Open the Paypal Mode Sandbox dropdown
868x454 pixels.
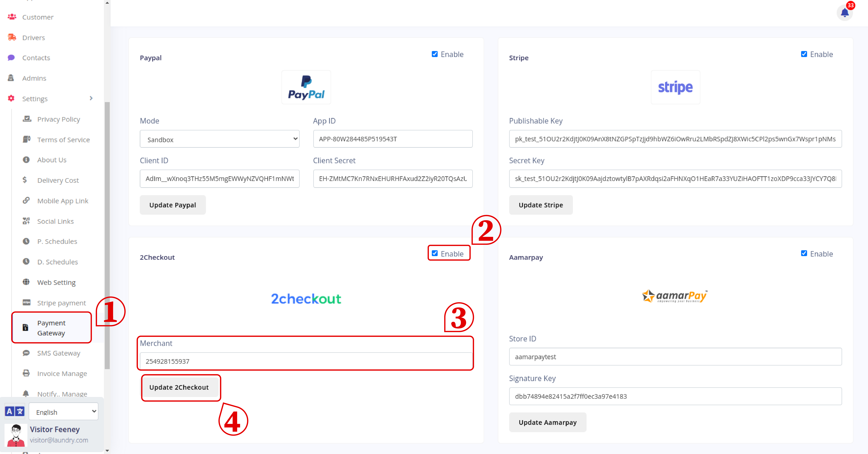click(219, 139)
